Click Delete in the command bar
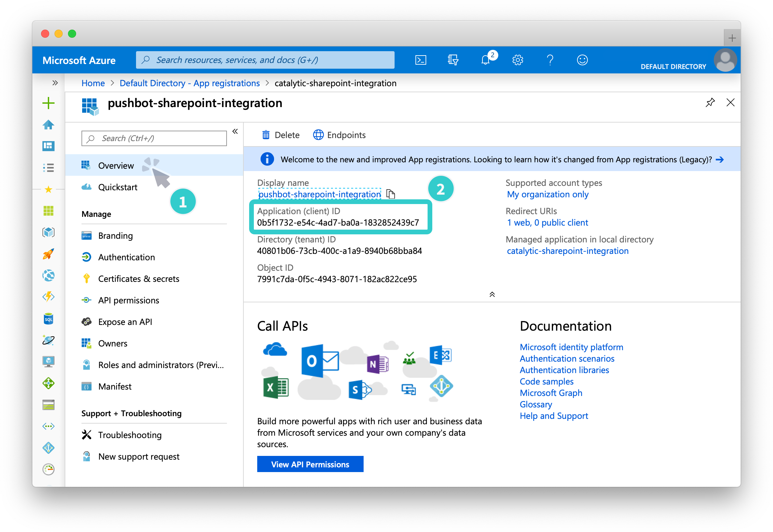The width and height of the screenshot is (773, 532). 281,135
